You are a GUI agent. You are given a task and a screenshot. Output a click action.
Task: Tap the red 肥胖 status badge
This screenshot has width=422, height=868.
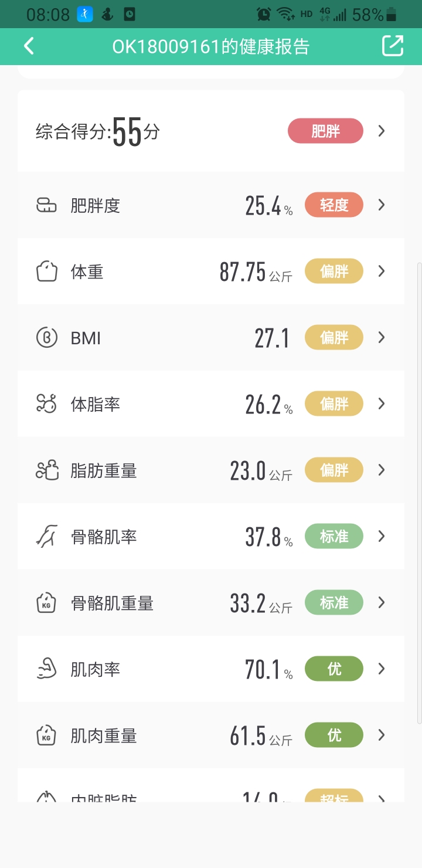click(325, 131)
